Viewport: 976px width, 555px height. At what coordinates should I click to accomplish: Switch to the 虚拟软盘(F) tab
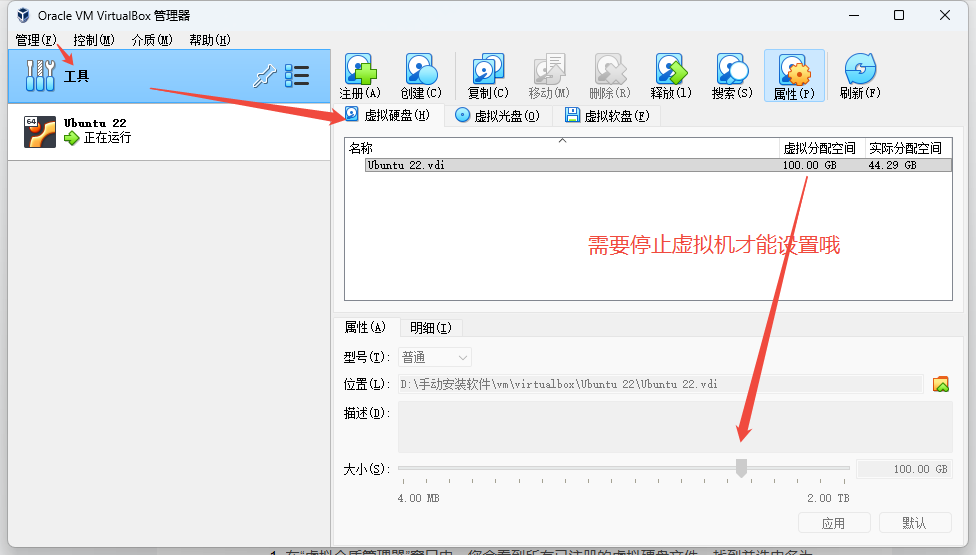[x=607, y=116]
